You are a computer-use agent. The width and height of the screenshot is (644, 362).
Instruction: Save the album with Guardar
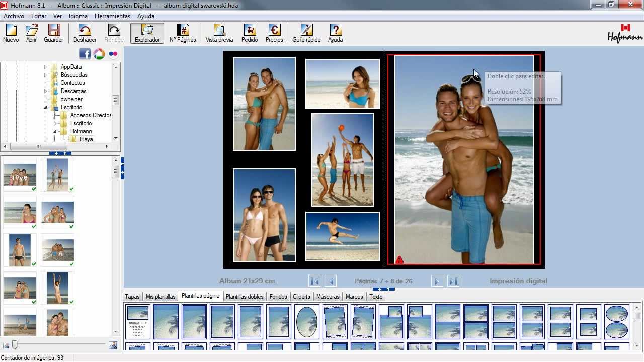(x=53, y=33)
